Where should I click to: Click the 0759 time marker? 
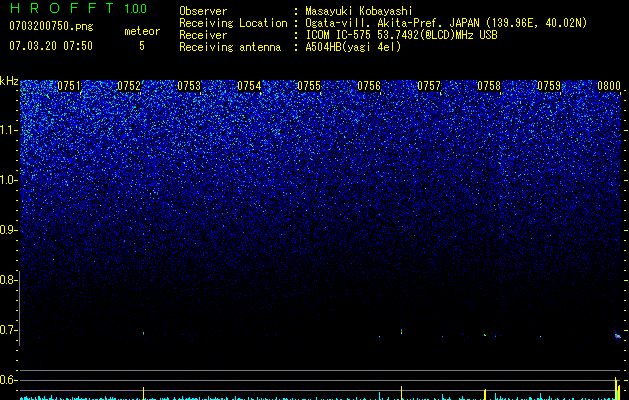(x=549, y=86)
